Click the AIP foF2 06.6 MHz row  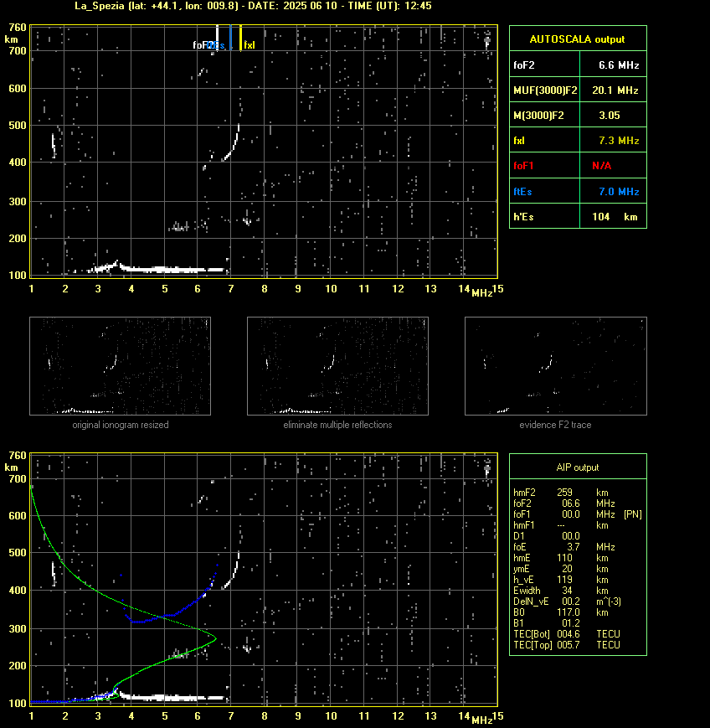pyautogui.click(x=563, y=503)
